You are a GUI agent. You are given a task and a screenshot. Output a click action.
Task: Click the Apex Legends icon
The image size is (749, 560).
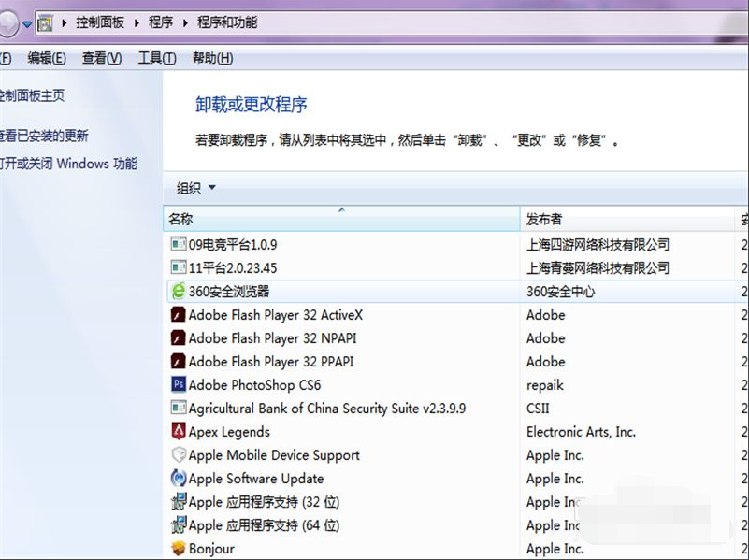coord(179,432)
